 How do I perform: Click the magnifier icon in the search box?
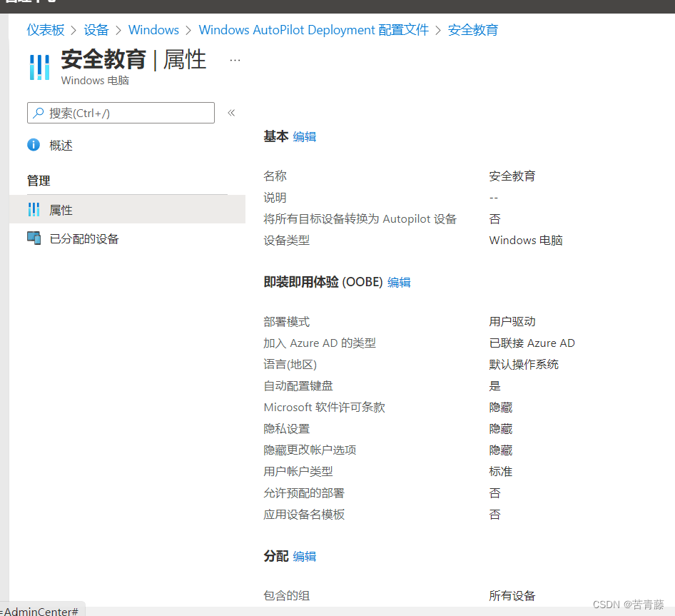40,112
